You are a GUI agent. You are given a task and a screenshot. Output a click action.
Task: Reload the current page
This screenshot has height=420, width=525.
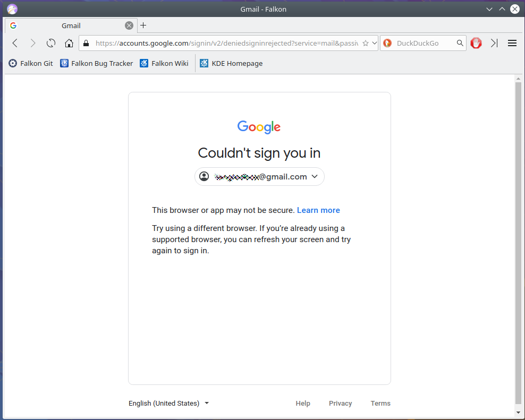pos(50,43)
